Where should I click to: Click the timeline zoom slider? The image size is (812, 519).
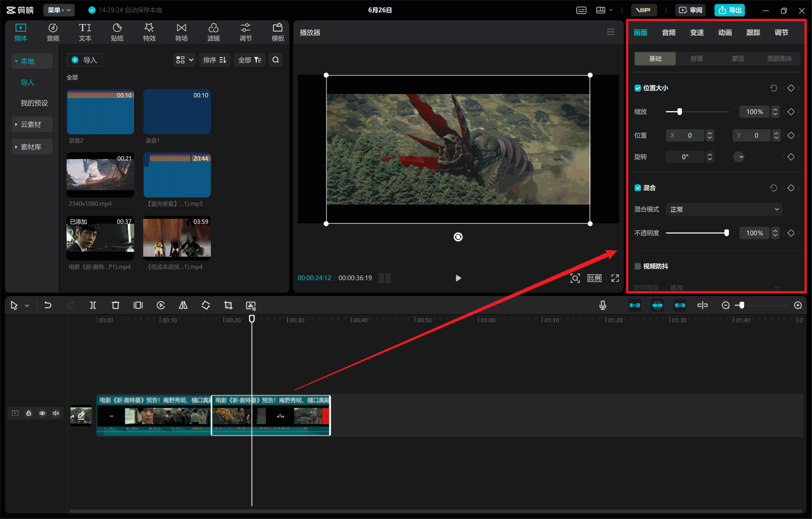click(x=762, y=305)
